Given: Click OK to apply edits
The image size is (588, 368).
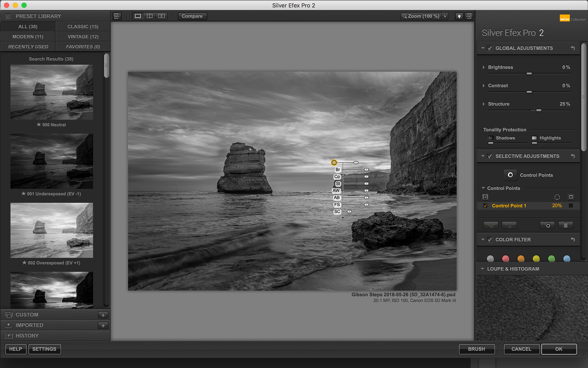Looking at the screenshot, I should [559, 349].
